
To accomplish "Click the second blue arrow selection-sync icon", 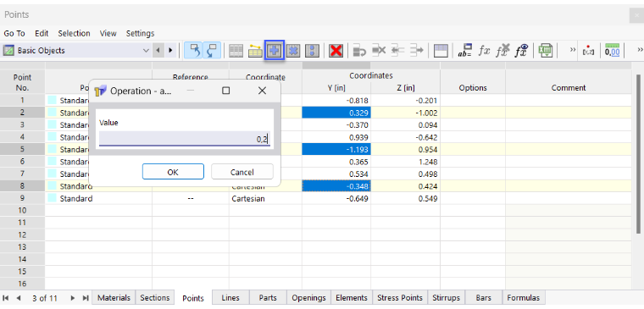I will pos(212,51).
